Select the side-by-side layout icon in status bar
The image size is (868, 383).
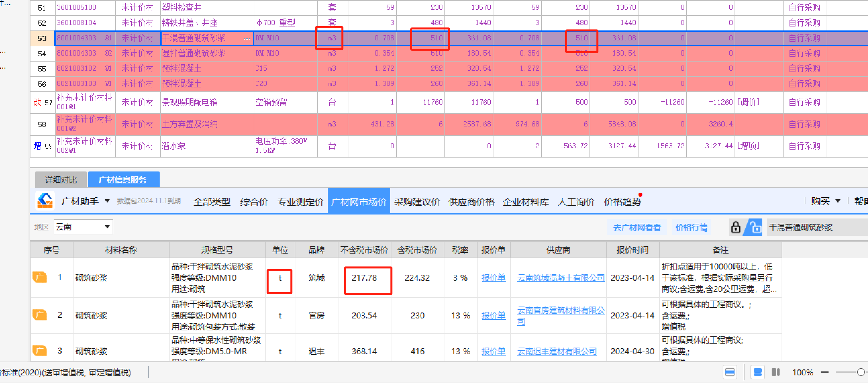pyautogui.click(x=776, y=372)
